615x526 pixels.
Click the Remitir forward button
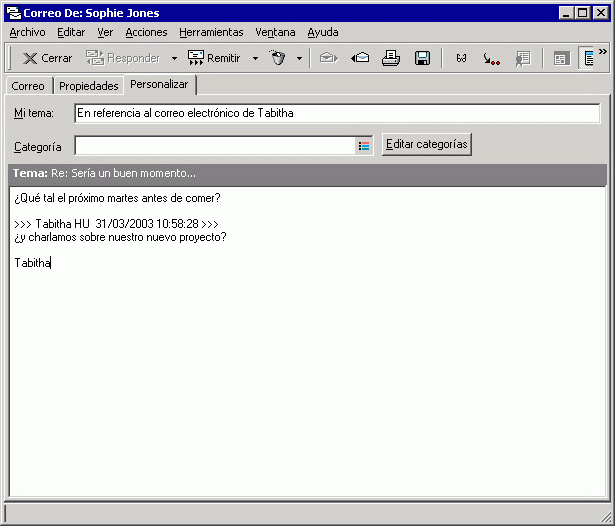point(214,58)
